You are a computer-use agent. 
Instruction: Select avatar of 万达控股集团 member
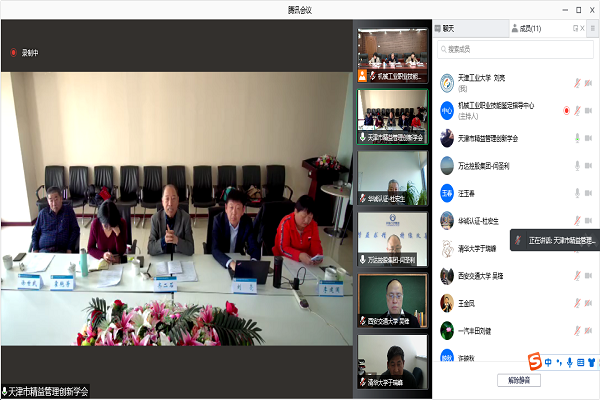click(x=447, y=166)
